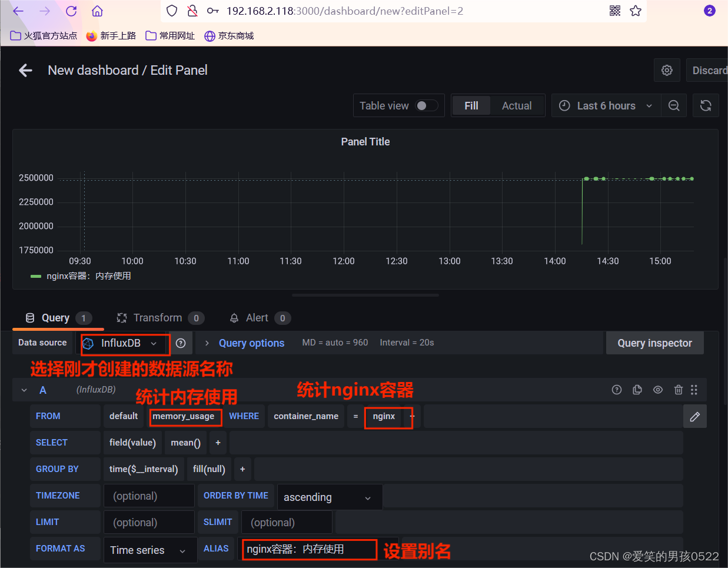Open Query inspector
This screenshot has width=728, height=568.
point(654,343)
